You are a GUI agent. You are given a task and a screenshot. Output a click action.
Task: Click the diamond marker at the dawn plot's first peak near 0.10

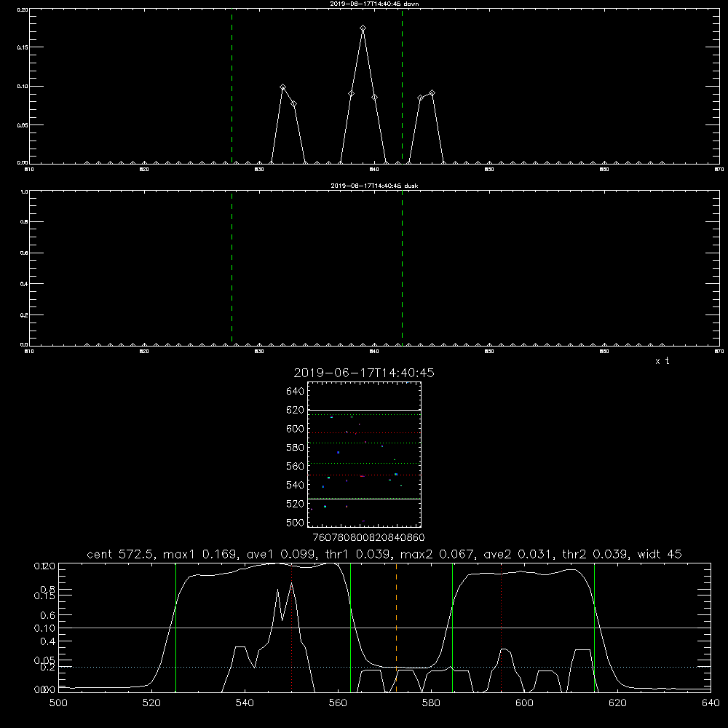tap(282, 87)
